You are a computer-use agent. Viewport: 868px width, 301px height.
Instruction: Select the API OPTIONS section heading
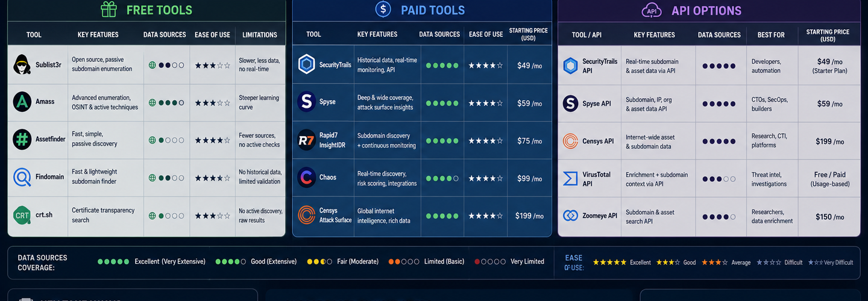point(706,10)
